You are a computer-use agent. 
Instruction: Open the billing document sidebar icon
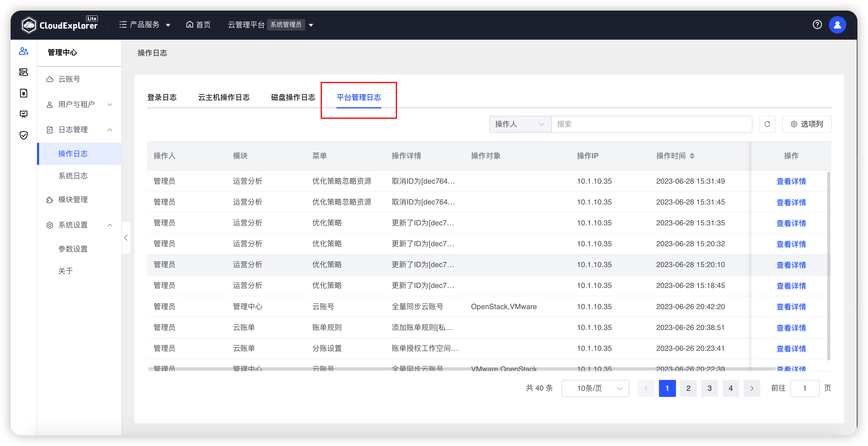pyautogui.click(x=24, y=93)
